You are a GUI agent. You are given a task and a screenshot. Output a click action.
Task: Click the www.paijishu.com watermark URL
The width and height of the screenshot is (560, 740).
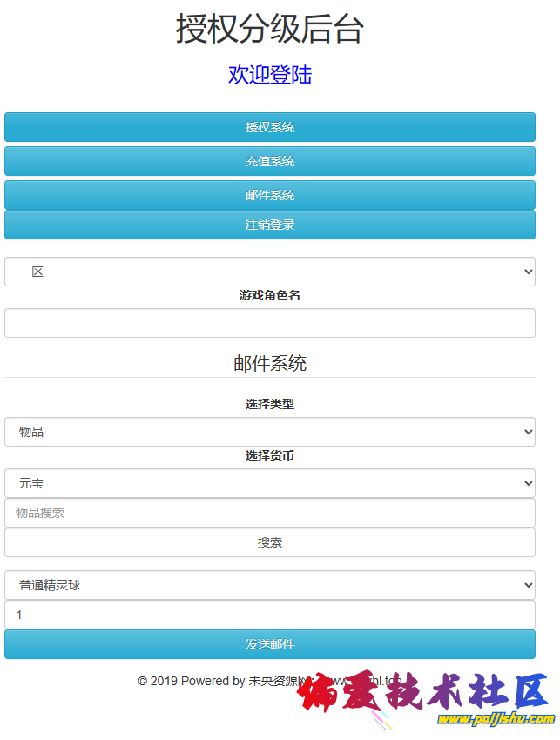(496, 719)
